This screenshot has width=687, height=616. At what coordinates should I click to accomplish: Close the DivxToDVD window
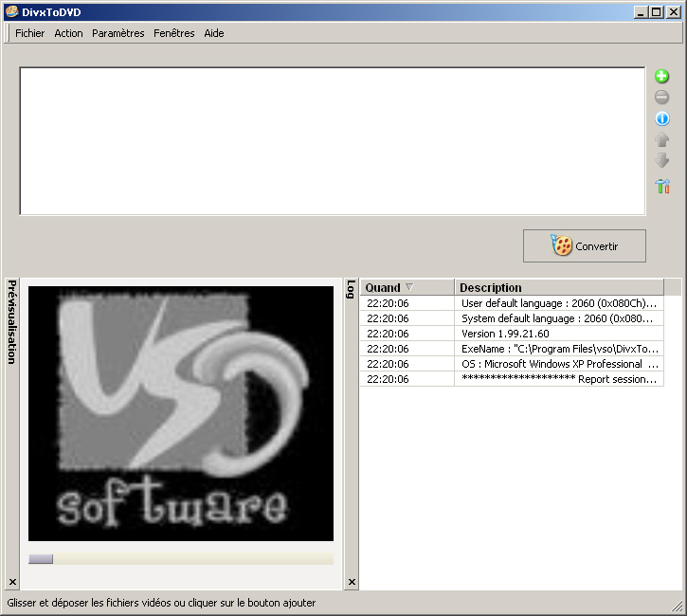tap(673, 11)
